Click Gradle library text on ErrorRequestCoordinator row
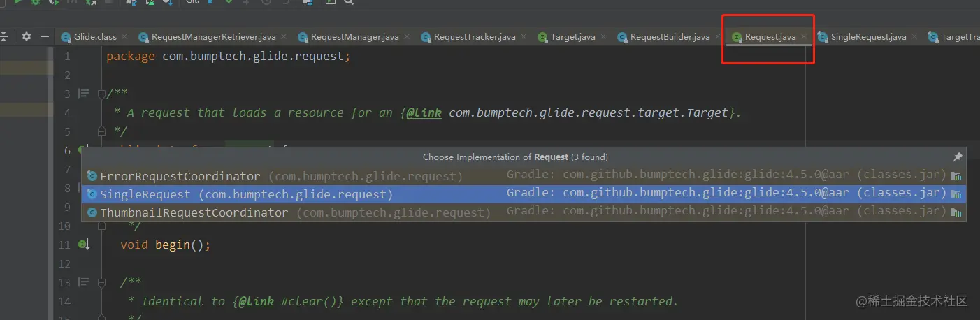The image size is (980, 320). point(726,176)
